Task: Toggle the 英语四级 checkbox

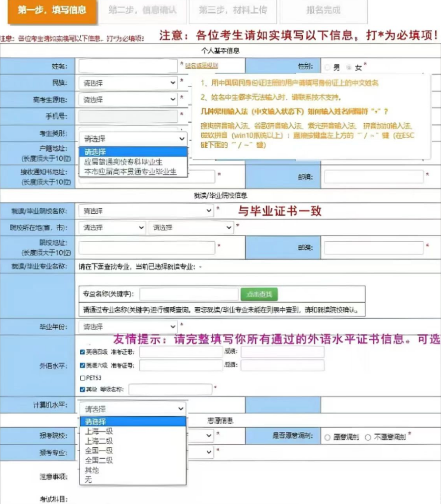Action: pyautogui.click(x=82, y=352)
